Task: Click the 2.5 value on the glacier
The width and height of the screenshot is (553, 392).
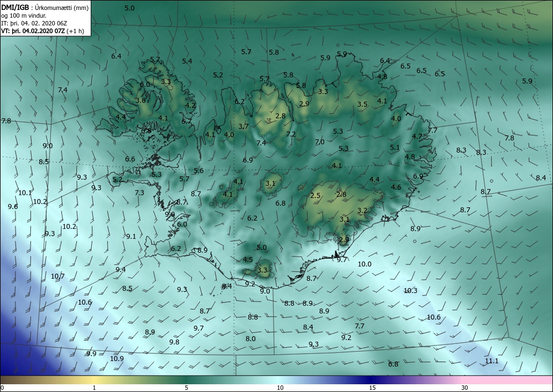Action: click(315, 196)
